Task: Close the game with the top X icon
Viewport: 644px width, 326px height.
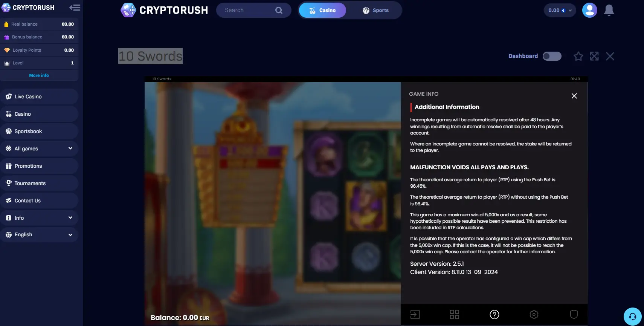Action: pyautogui.click(x=610, y=56)
